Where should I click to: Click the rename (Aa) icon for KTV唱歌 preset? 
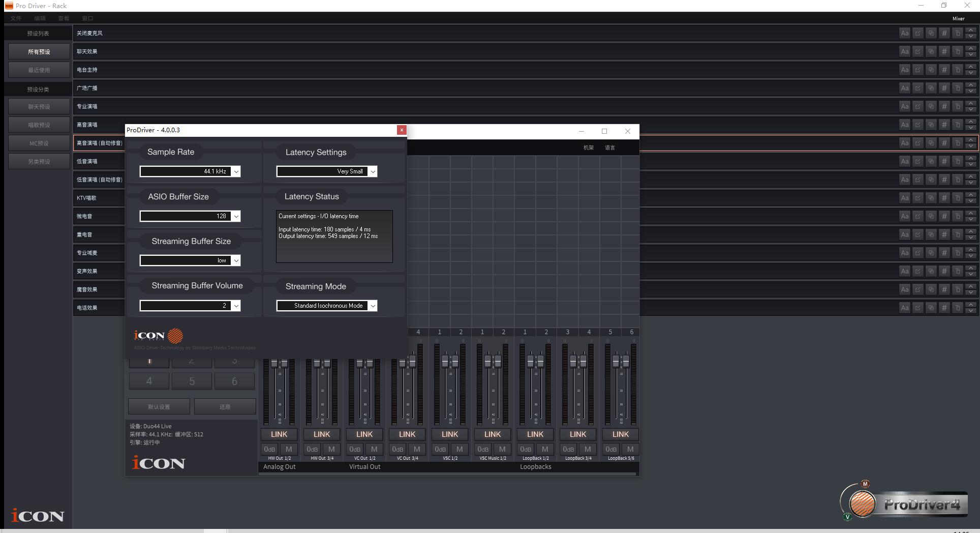click(904, 198)
